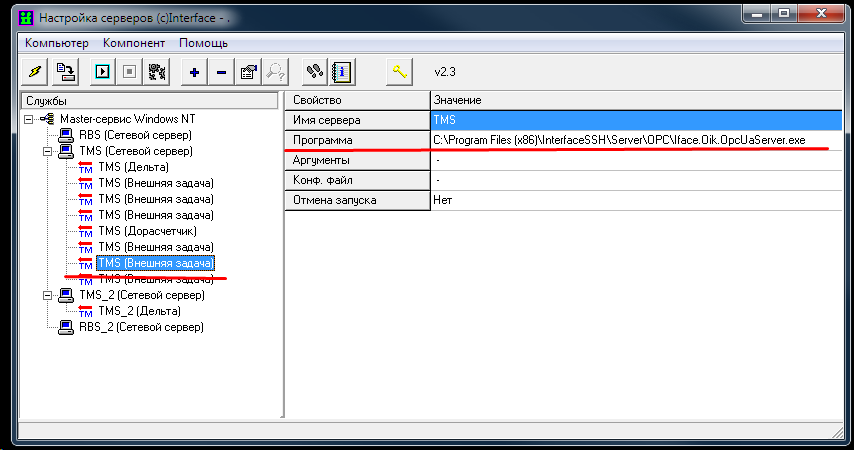Image resolution: width=854 pixels, height=450 pixels.
Task: Collapse the Master-сервис Windows NT node
Action: point(29,119)
